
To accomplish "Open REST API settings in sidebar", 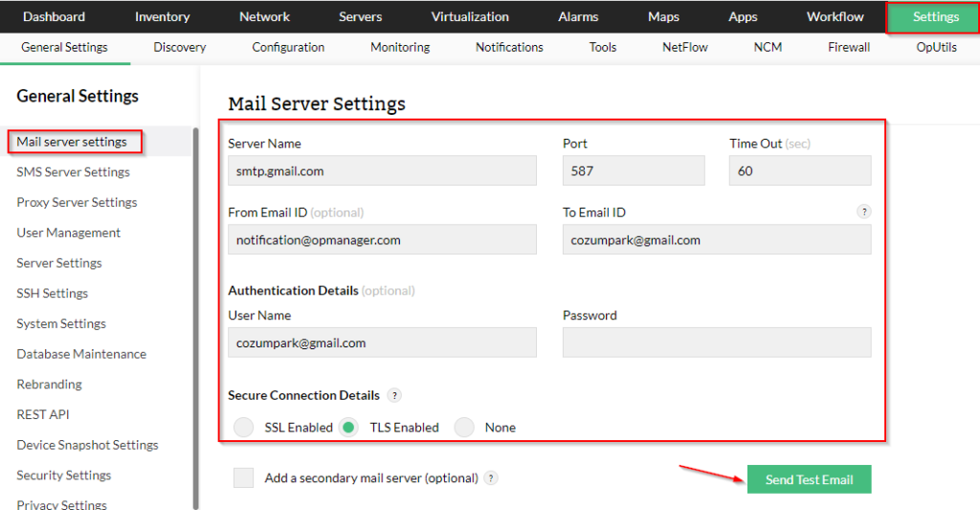I will (43, 414).
